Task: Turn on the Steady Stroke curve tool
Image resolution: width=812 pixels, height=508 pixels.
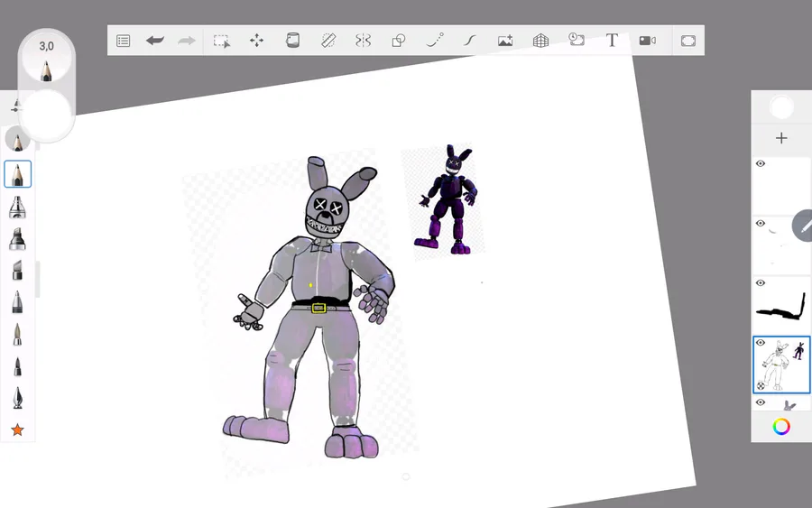Action: [x=470, y=41]
